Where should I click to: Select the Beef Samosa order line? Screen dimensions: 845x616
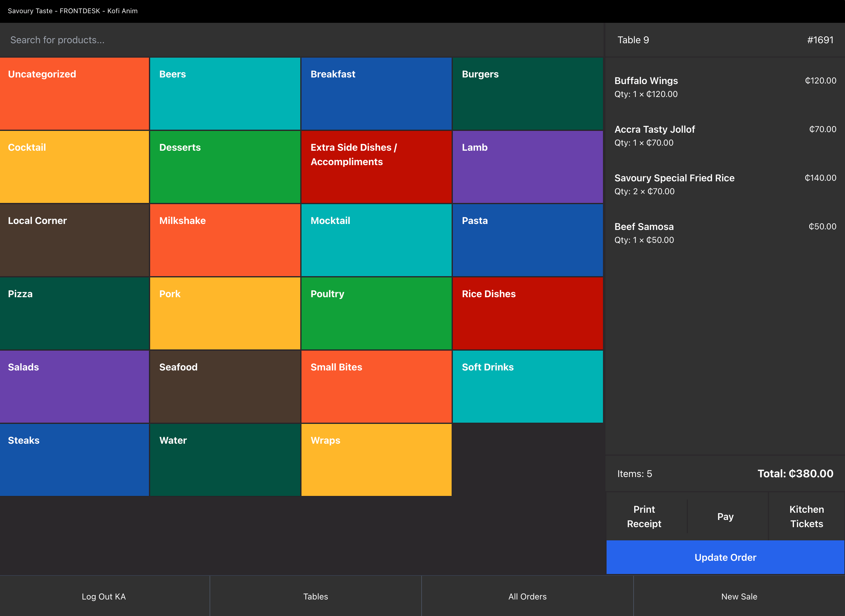(725, 233)
